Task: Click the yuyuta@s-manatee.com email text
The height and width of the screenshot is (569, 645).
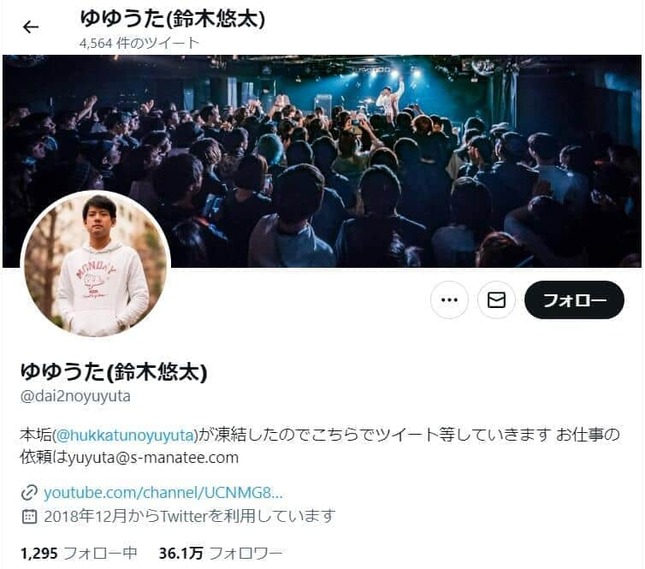Action: (x=153, y=458)
